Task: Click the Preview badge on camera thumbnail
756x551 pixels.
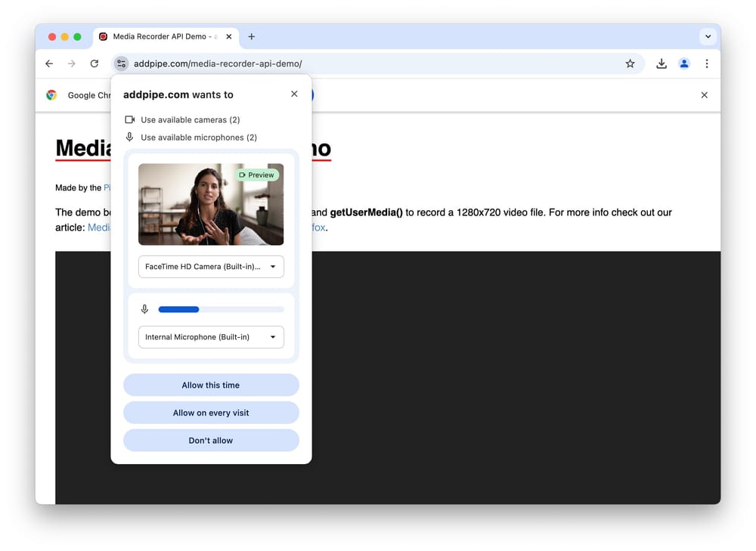Action: [256, 175]
